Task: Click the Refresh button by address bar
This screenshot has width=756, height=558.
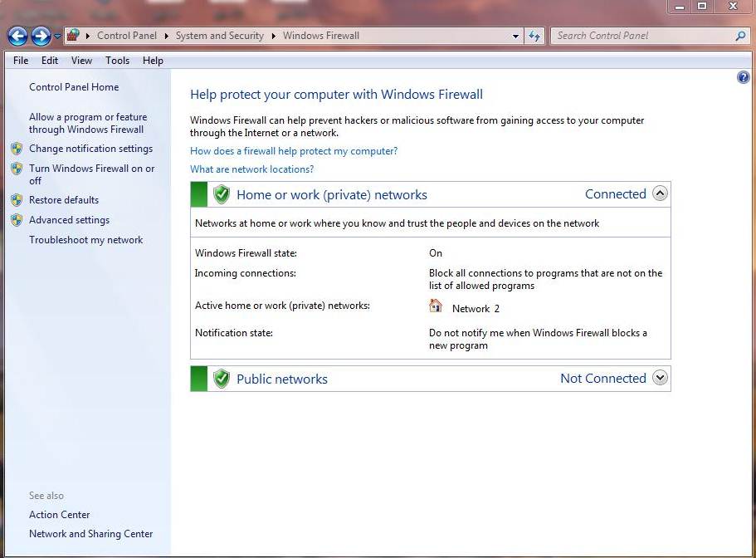Action: pyautogui.click(x=534, y=36)
